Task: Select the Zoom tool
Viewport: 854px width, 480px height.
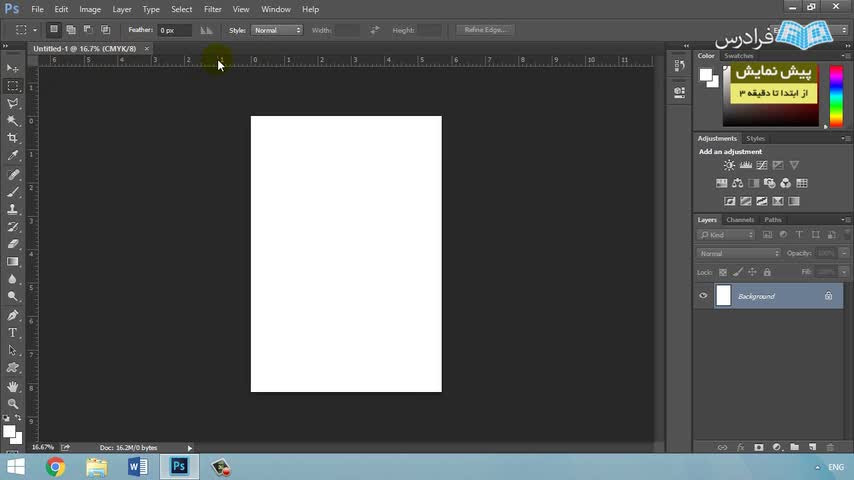Action: (x=13, y=404)
